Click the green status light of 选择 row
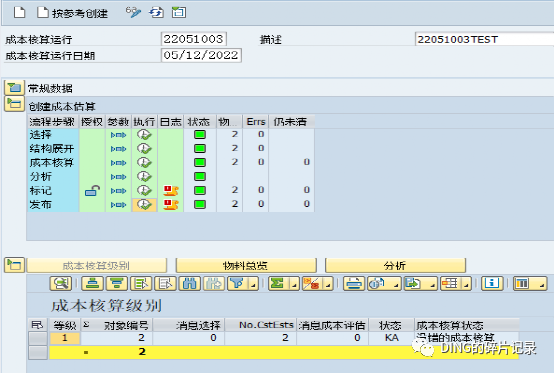554x373 pixels. pos(200,135)
